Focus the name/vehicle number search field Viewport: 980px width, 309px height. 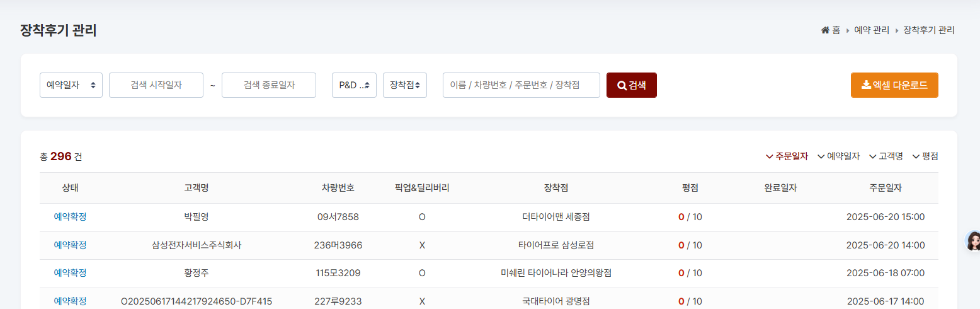[x=521, y=85]
